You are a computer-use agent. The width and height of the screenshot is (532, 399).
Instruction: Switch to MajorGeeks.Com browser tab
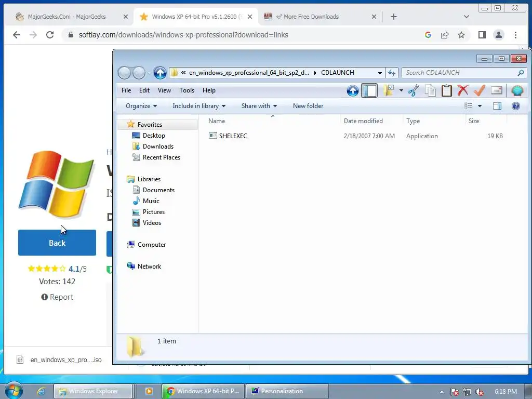point(67,17)
